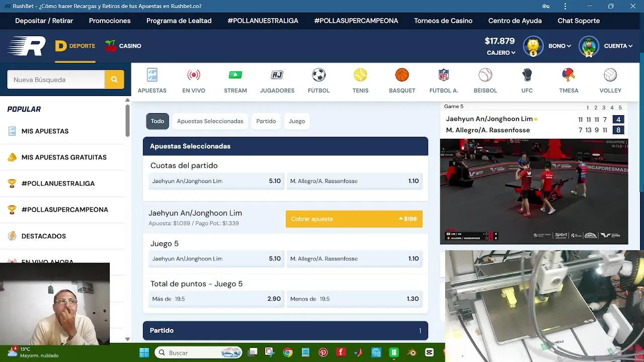Open Depositar / Retirar
The image size is (644, 362).
point(44,21)
